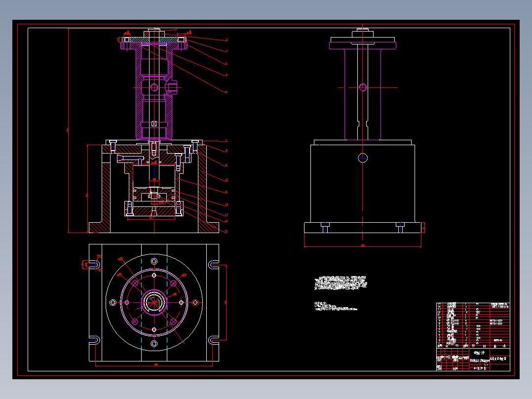
Task: Select the large circle on the side view housing
Action: point(363,158)
